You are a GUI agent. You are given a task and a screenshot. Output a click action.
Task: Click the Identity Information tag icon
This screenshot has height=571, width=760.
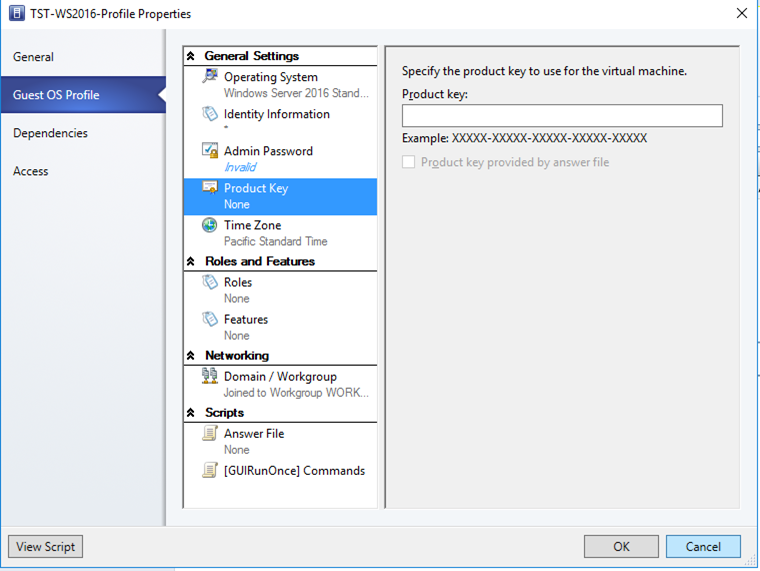210,113
